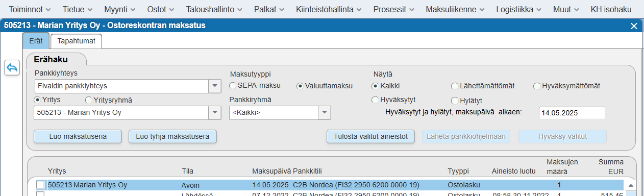Tick the checkbox for 505213 Marian Yritys Oy row
Viewport: 644px width, 196px height.
click(40, 185)
